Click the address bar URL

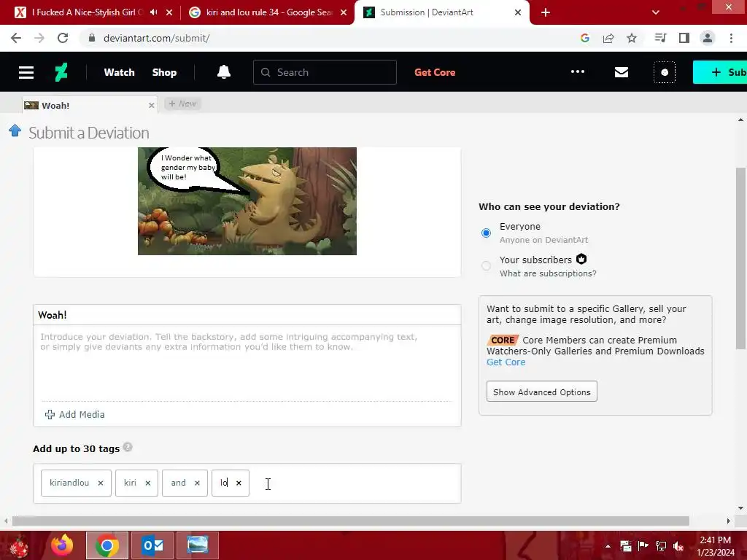[156, 38]
